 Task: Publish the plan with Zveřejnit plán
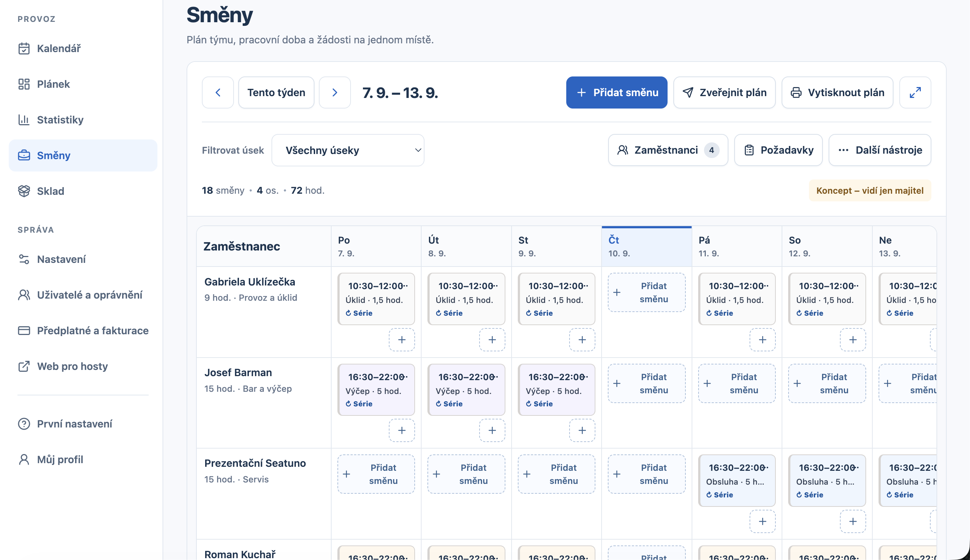pos(724,92)
